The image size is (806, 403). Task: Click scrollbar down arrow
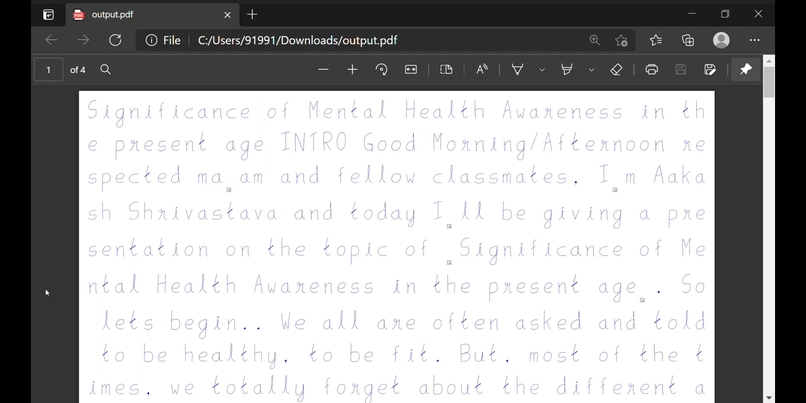pyautogui.click(x=768, y=398)
